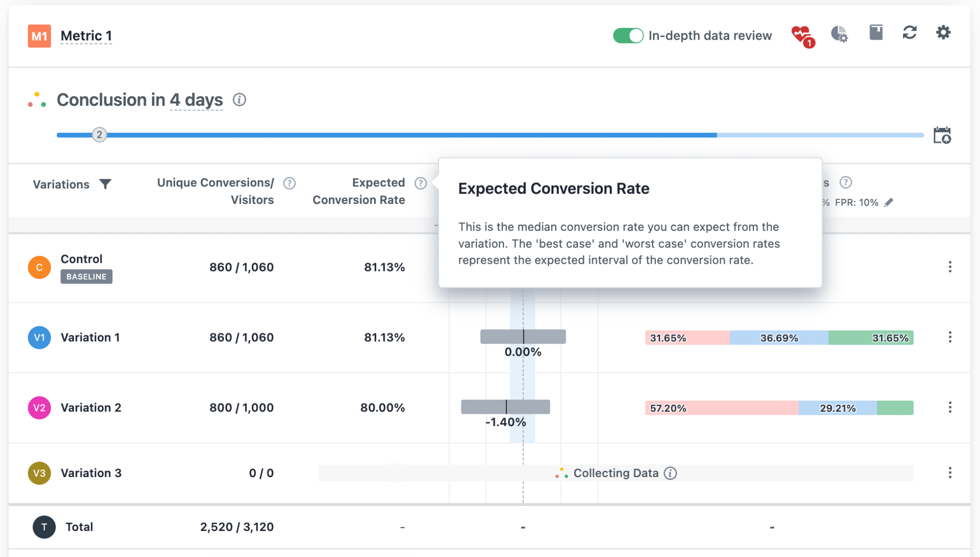
Task: Click Variation 2 red 57.20% segment
Action: pos(722,408)
